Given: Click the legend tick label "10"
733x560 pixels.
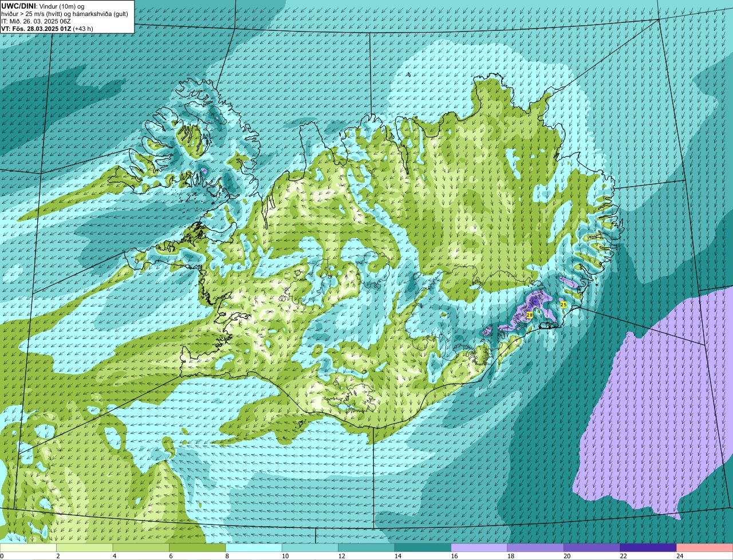Looking at the screenshot, I should [x=285, y=556].
